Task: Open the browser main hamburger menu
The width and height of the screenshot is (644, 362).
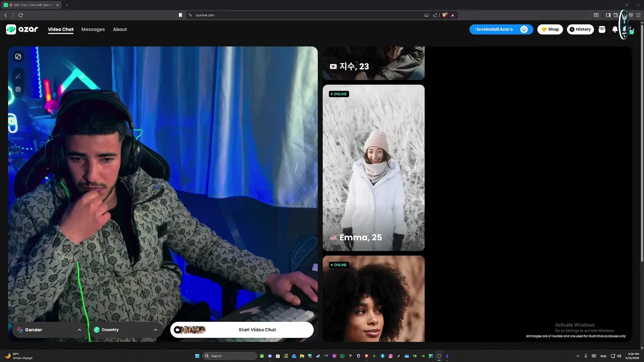Action: [x=638, y=15]
